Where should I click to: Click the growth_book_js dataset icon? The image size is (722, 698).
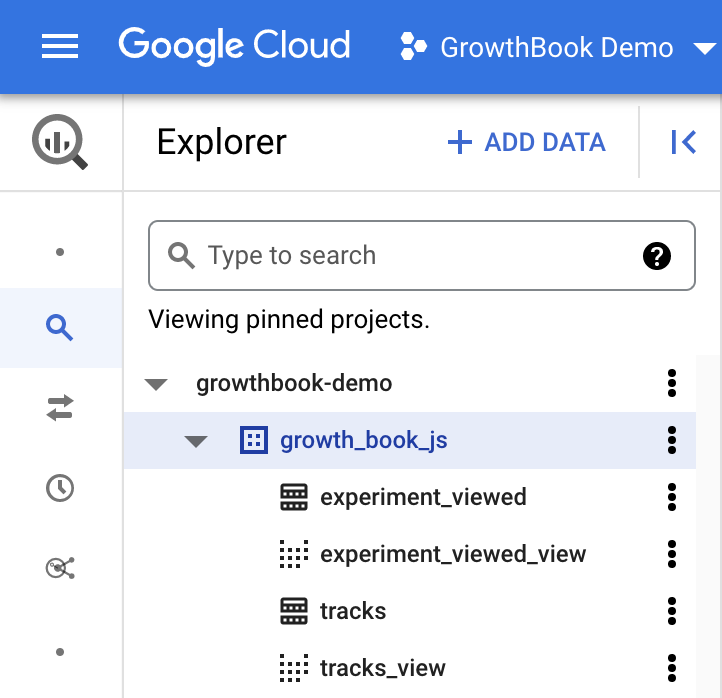(x=254, y=440)
